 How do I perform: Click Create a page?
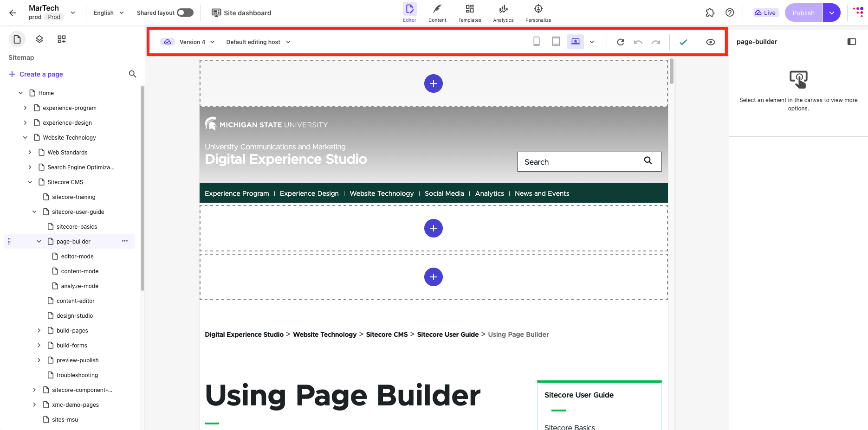(x=36, y=74)
